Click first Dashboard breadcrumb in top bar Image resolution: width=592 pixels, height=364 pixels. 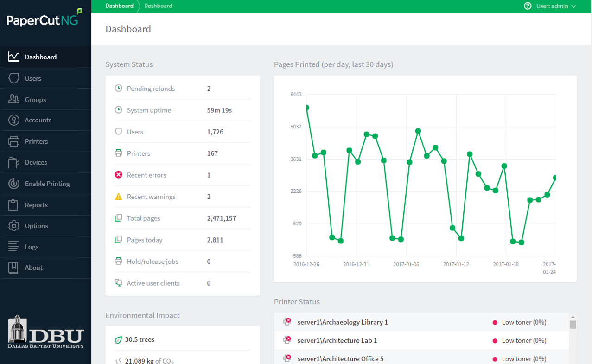pos(119,6)
